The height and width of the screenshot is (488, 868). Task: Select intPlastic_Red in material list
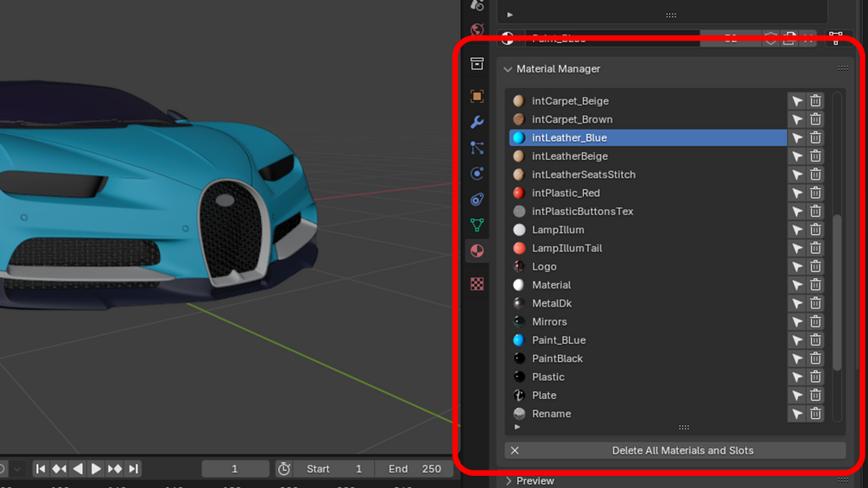coord(648,193)
